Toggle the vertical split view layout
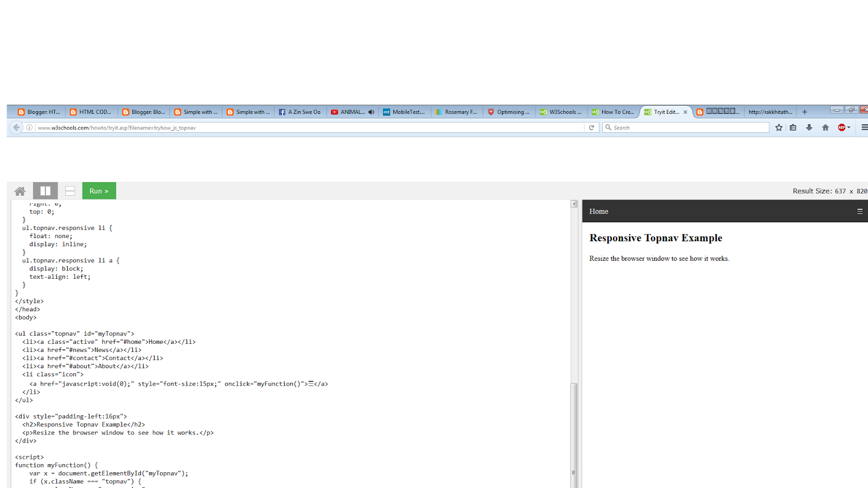The image size is (868, 488). (45, 190)
